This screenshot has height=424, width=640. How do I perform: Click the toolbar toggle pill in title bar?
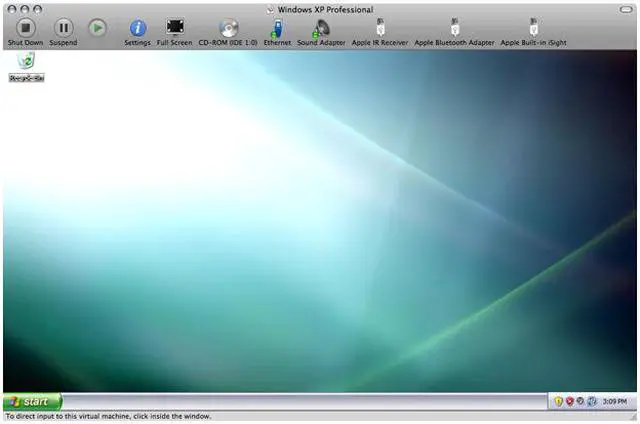pos(626,9)
